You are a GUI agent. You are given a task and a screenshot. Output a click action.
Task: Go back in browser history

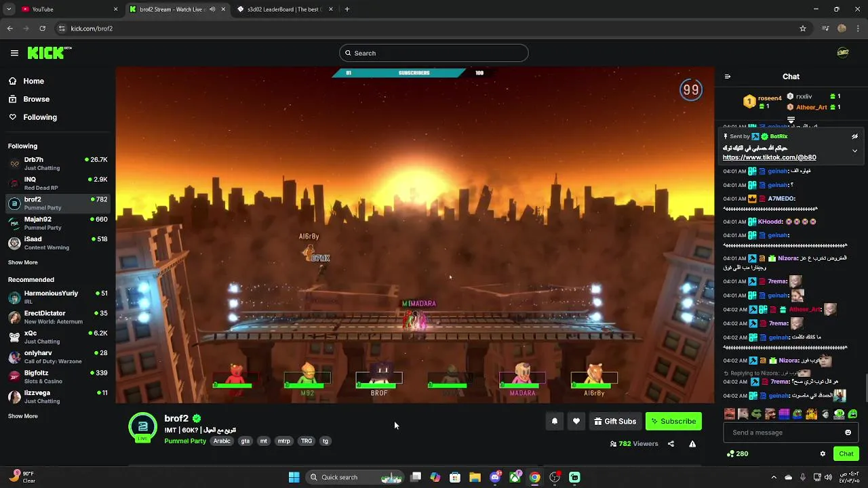pos(10,28)
